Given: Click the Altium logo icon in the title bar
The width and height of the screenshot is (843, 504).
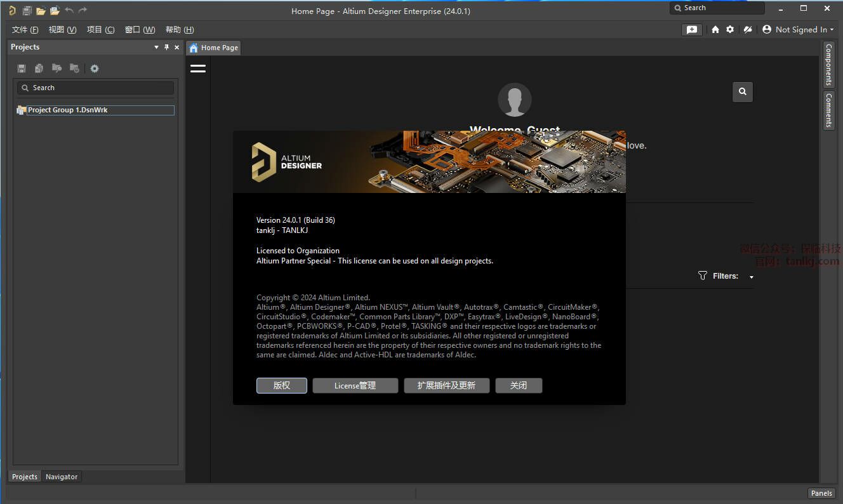Looking at the screenshot, I should [12, 10].
